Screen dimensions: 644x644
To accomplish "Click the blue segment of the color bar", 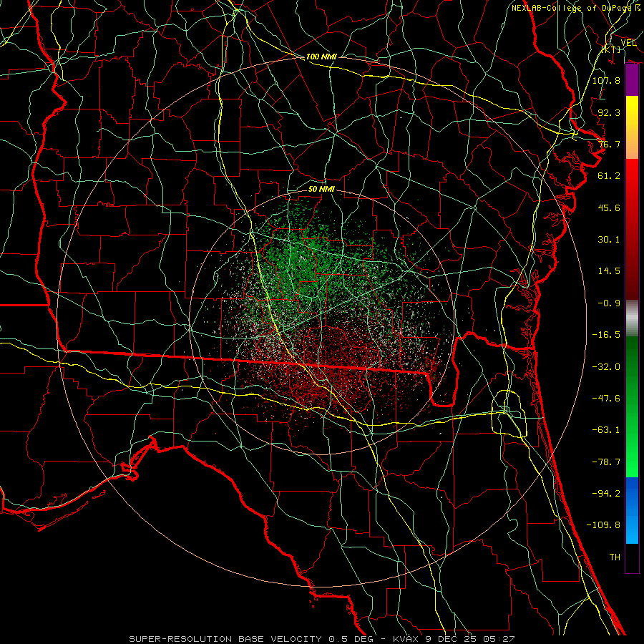I will (x=632, y=510).
